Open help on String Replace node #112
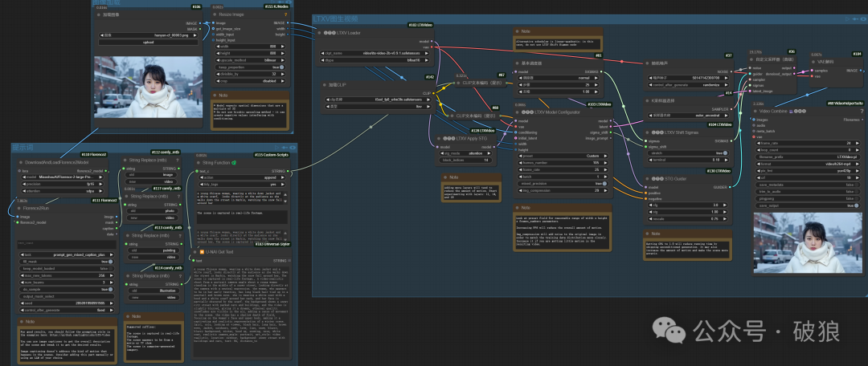 [x=177, y=160]
